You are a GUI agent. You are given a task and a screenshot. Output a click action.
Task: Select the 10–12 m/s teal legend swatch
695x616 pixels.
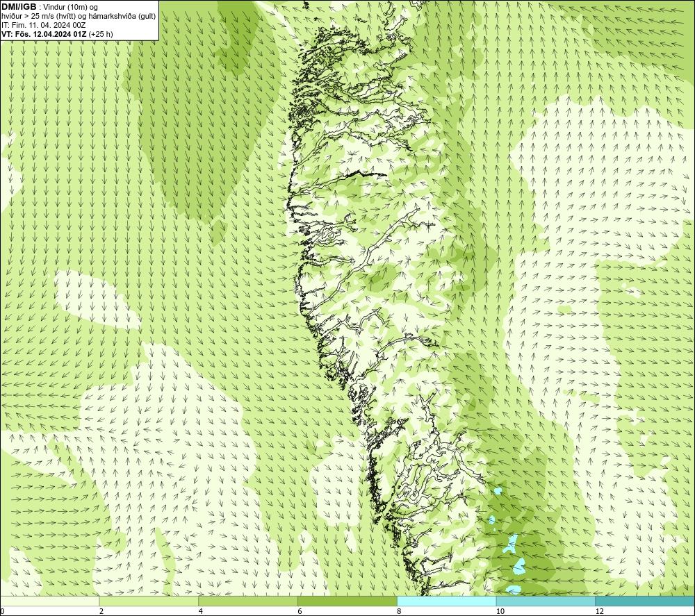click(x=546, y=601)
